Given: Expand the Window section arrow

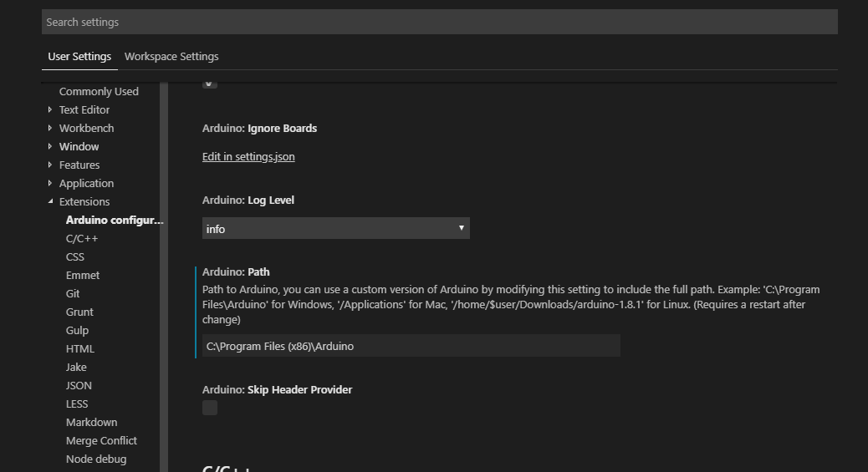Looking at the screenshot, I should point(50,146).
